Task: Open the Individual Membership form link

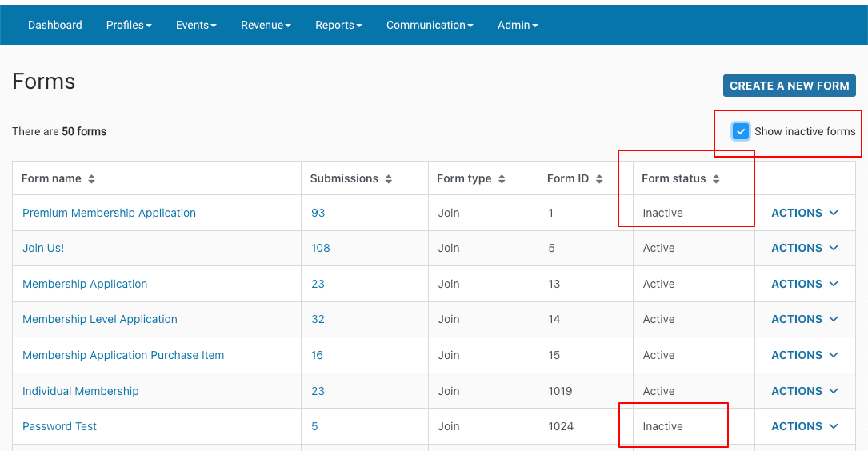Action: click(80, 391)
